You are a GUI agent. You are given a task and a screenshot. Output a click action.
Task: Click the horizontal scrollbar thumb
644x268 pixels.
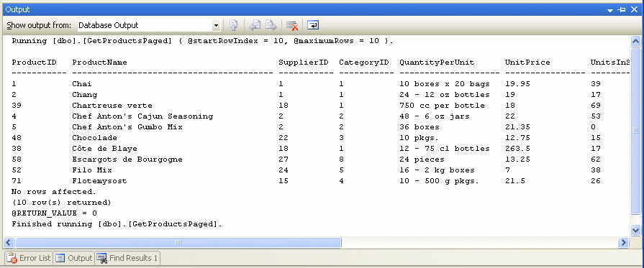coord(178,243)
